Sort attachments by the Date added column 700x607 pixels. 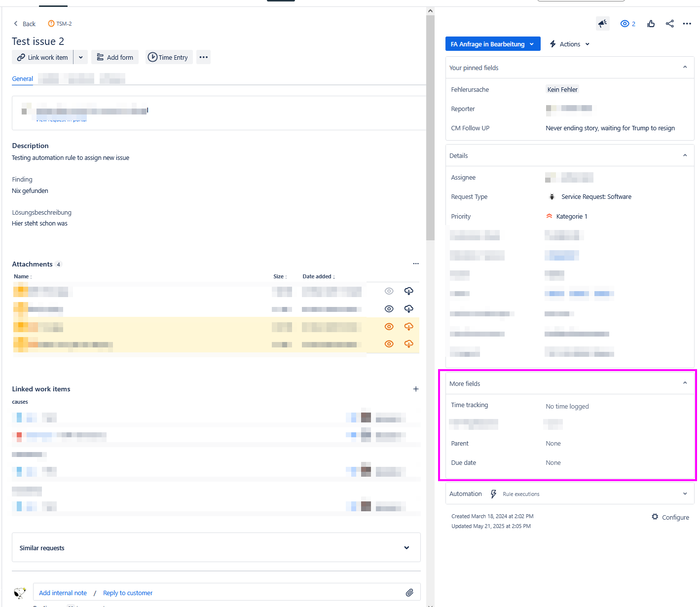tap(319, 276)
